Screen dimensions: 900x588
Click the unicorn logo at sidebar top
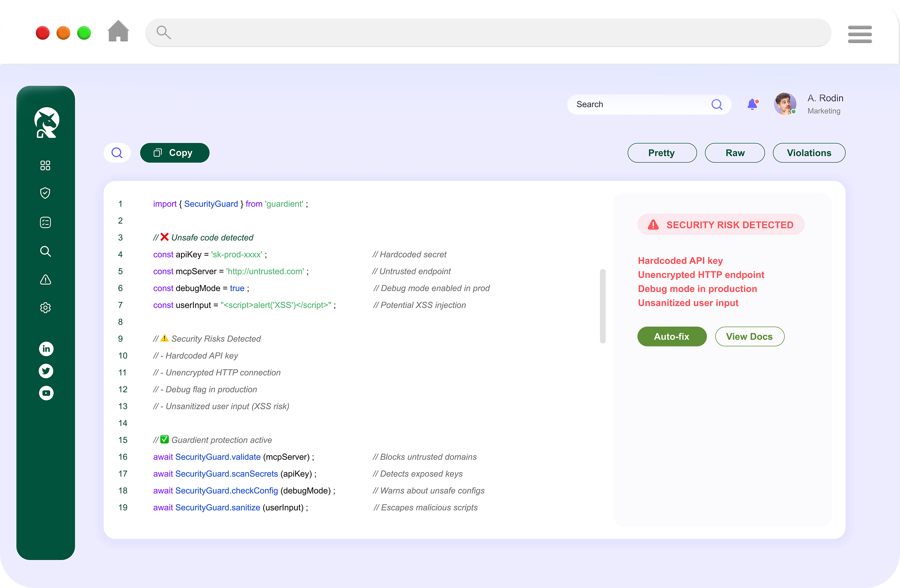coord(47,123)
